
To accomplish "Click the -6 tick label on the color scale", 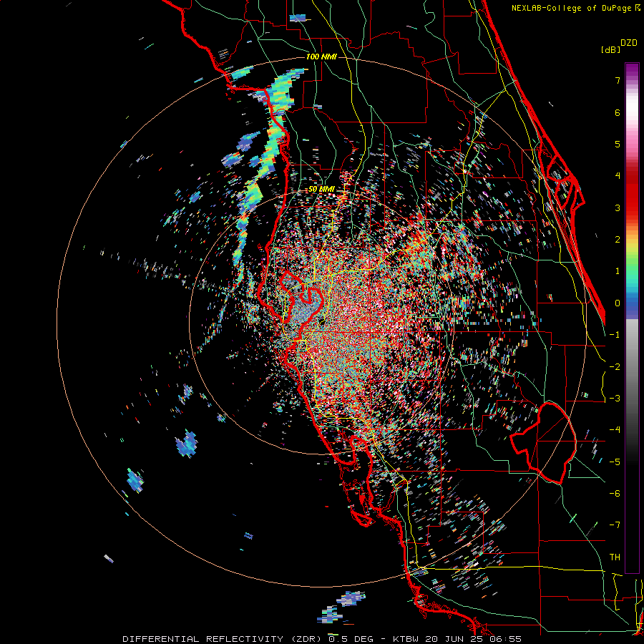I will (x=615, y=494).
